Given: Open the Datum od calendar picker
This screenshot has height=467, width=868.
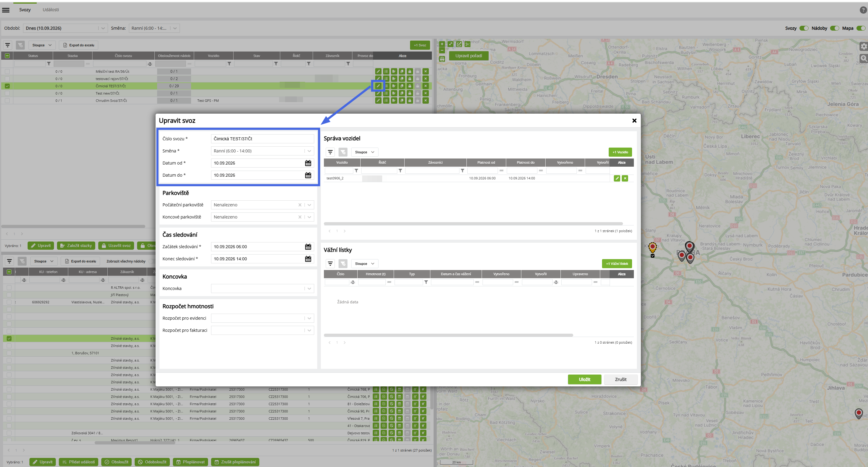Looking at the screenshot, I should (308, 163).
